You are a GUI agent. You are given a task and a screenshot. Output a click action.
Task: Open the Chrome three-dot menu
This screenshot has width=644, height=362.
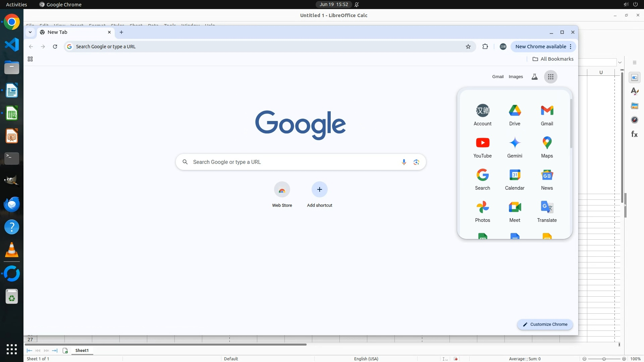coord(571,47)
